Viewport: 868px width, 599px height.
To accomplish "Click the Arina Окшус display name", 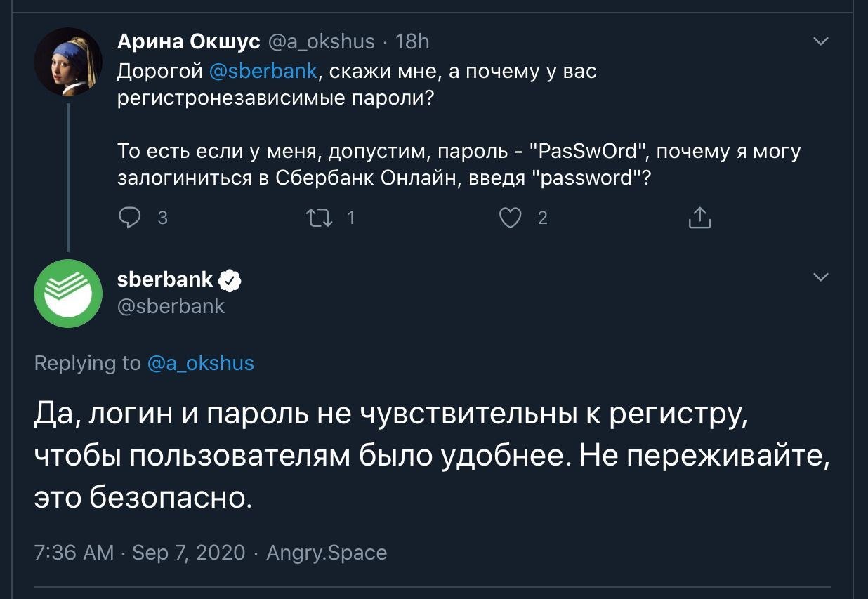I will tap(188, 42).
